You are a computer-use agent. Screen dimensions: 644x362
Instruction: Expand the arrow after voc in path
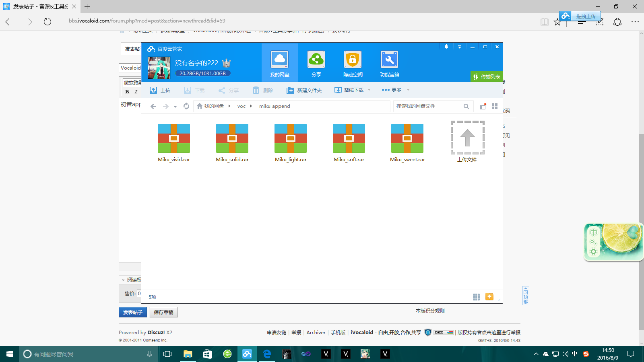(x=251, y=106)
